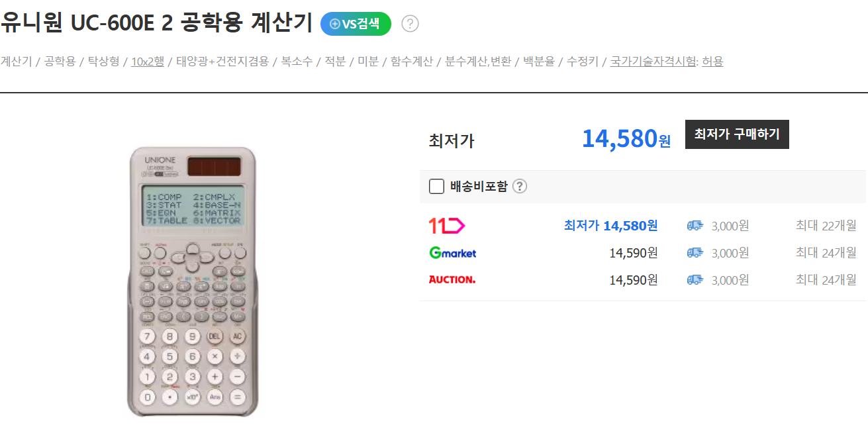Screen dimensions: 868x429
Task: Click the Auction delivery truck icon
Action: 695,280
